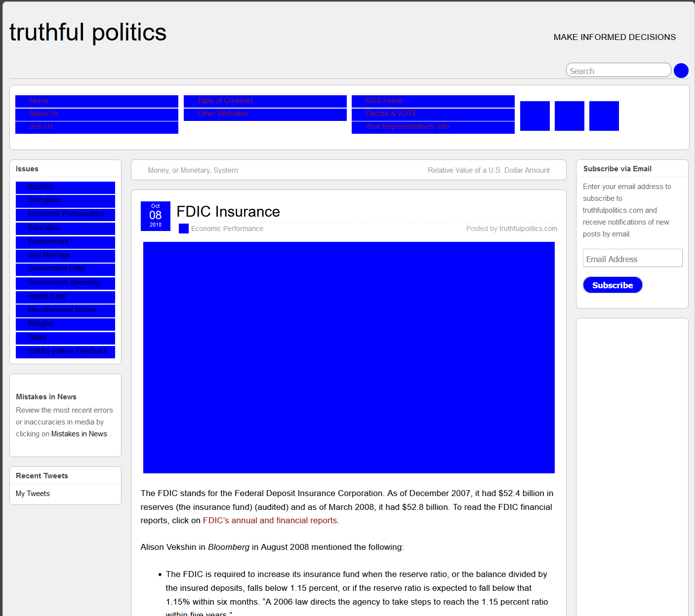Image resolution: width=695 pixels, height=616 pixels.
Task: Click the category icon beside Economic Performance
Action: (183, 229)
